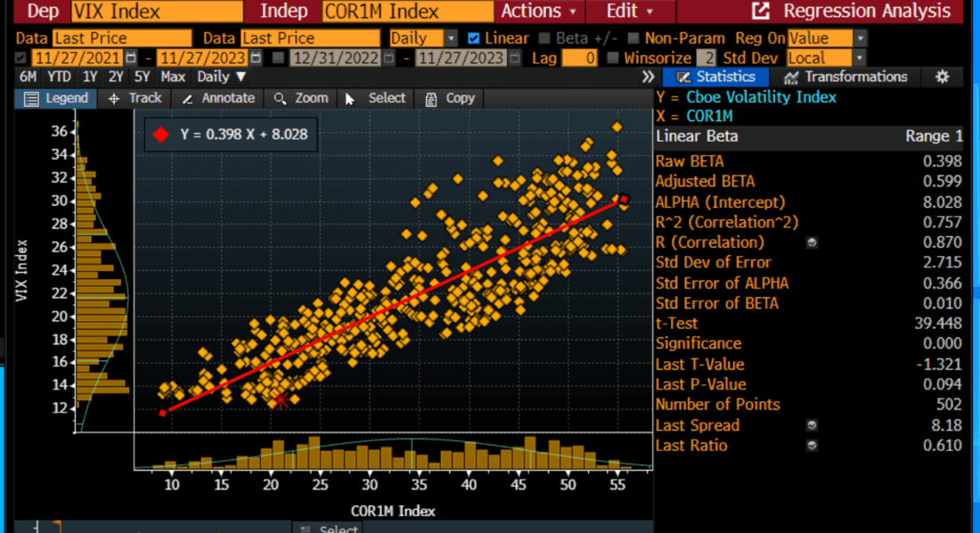The image size is (980, 533).
Task: Switch to the 1Y range tab
Action: click(x=89, y=78)
